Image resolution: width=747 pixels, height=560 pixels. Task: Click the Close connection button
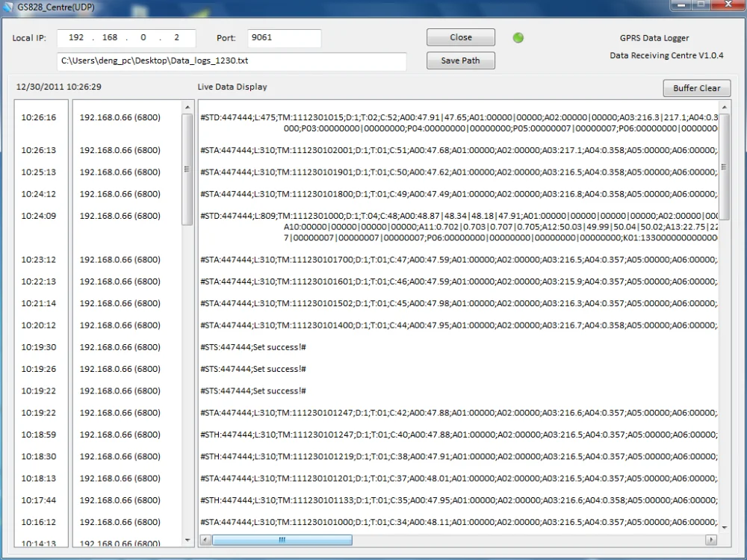(461, 37)
